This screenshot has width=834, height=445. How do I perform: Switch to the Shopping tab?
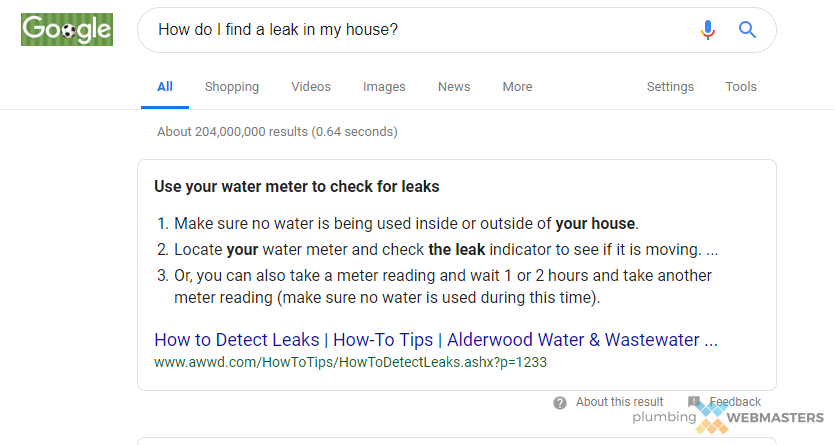232,87
